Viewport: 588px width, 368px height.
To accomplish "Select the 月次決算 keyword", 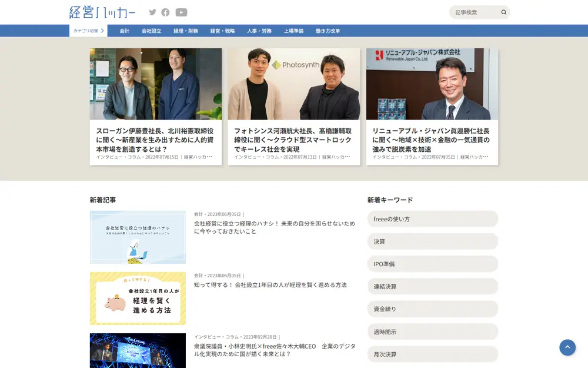I will point(432,354).
